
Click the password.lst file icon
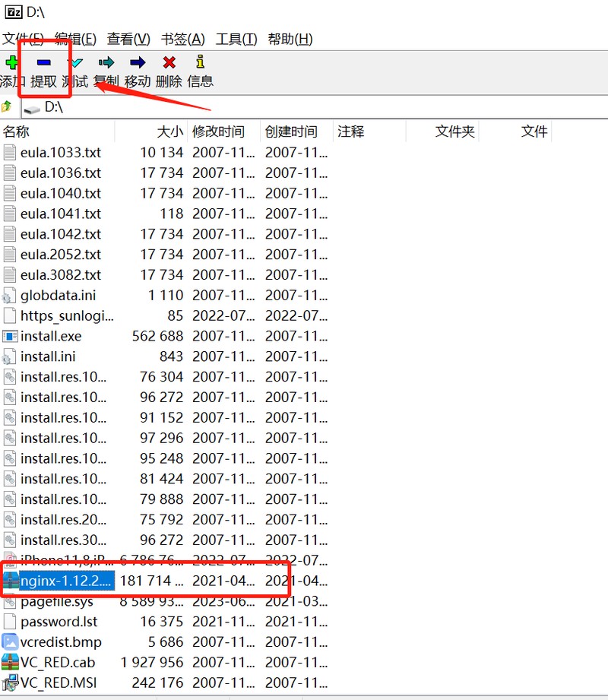9,622
